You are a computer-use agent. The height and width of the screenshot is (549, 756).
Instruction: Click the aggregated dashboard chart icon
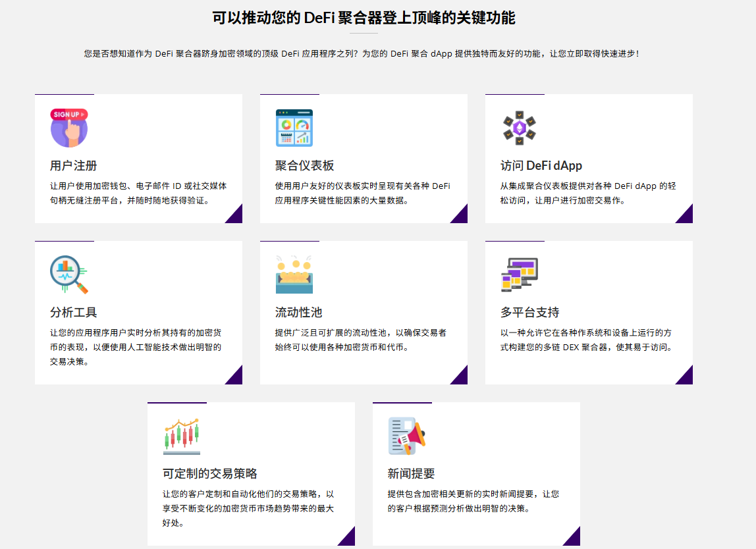pos(294,128)
